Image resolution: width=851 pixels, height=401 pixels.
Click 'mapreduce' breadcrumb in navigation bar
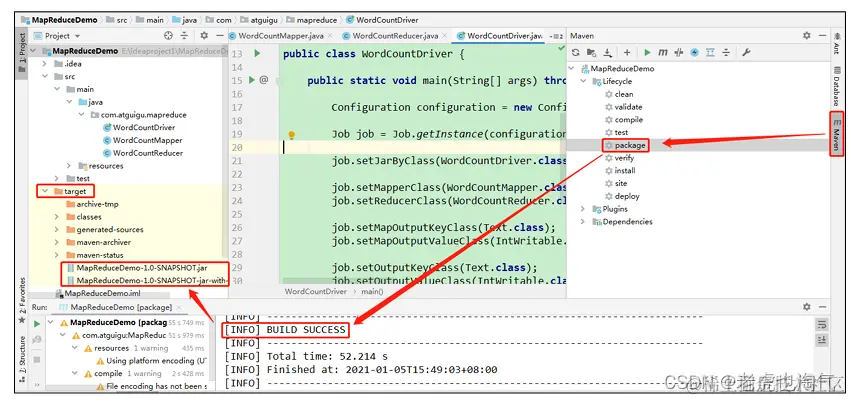point(314,20)
